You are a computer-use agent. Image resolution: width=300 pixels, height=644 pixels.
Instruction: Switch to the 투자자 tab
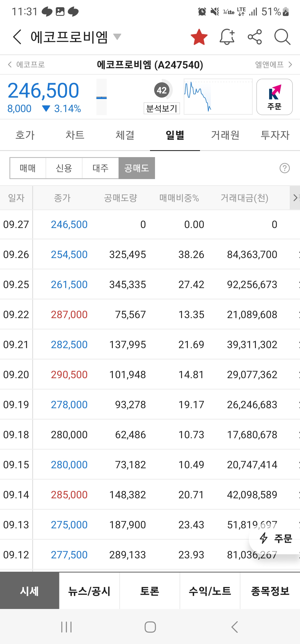click(x=275, y=135)
